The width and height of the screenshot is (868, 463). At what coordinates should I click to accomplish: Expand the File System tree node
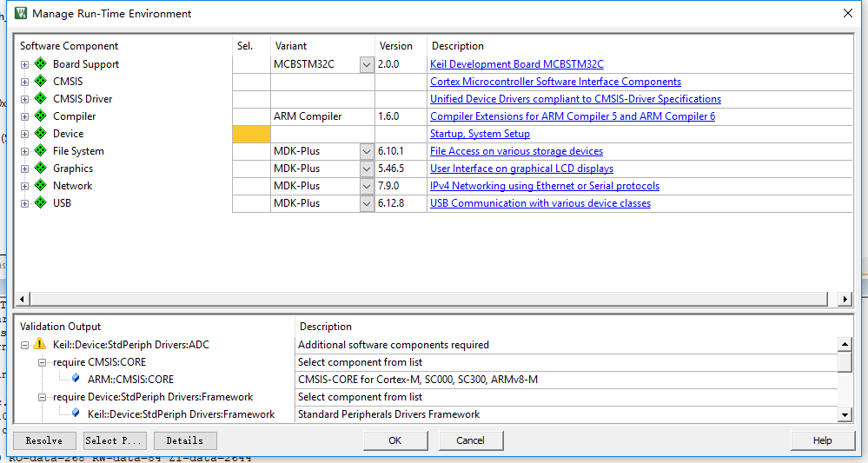(x=24, y=151)
